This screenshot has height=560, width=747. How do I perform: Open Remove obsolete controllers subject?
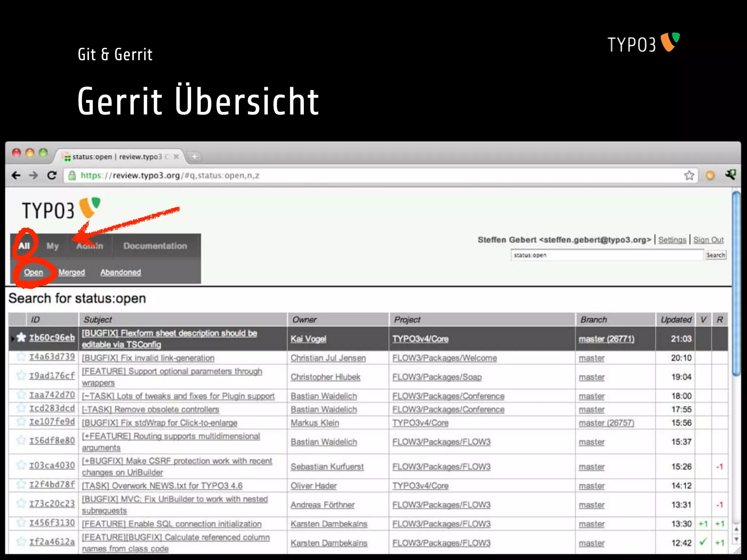(150, 409)
